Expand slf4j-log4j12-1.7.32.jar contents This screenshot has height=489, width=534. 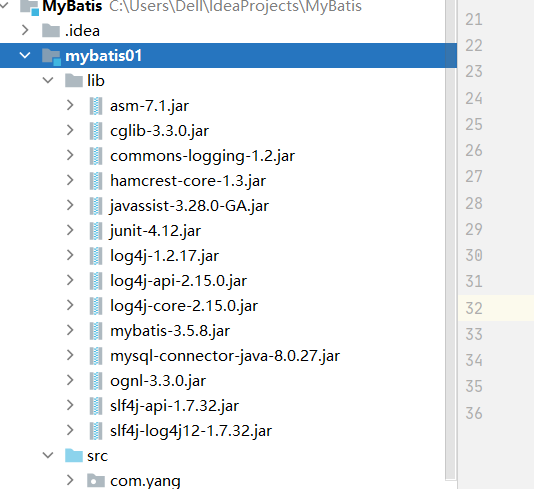(x=70, y=430)
